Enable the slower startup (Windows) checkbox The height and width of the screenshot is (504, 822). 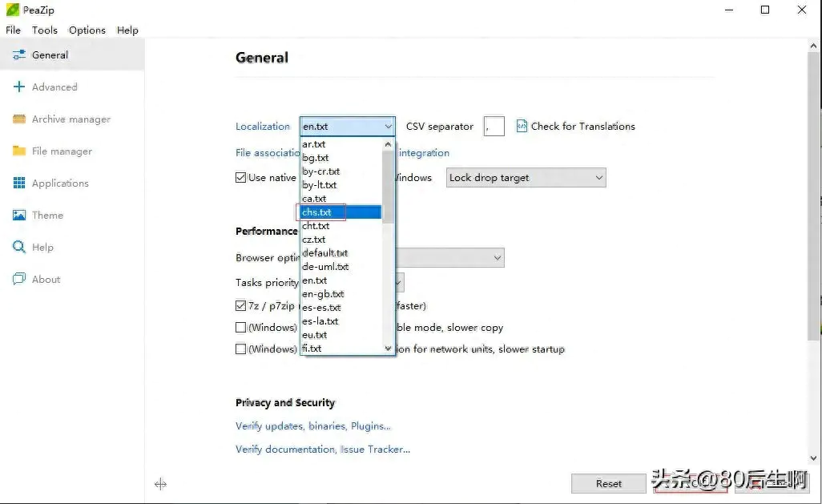coord(241,349)
